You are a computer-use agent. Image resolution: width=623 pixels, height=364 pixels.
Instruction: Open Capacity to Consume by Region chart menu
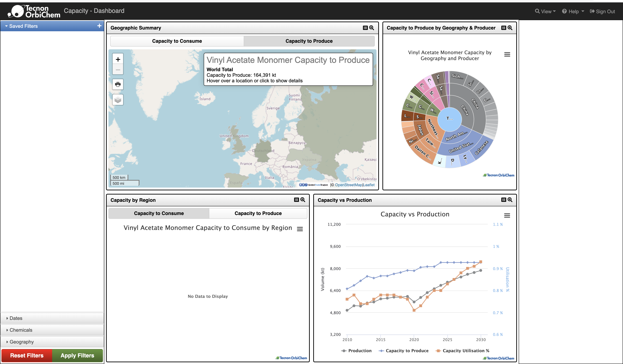(300, 229)
